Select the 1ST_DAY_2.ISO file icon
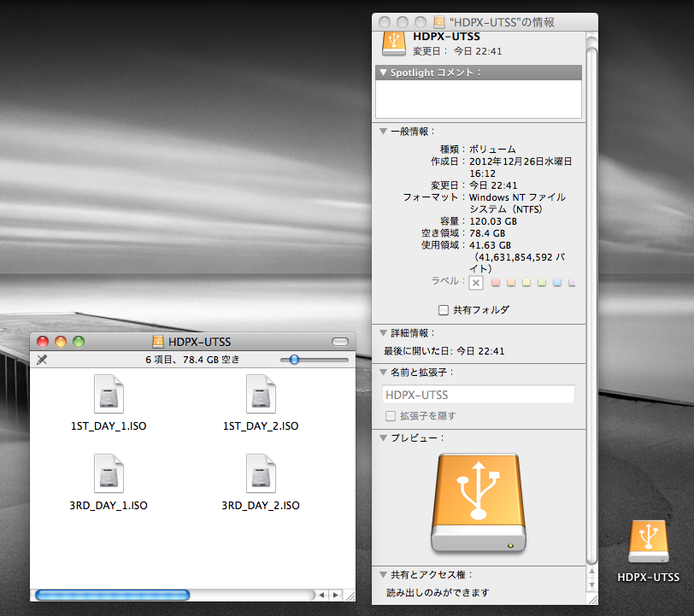 pyautogui.click(x=261, y=394)
